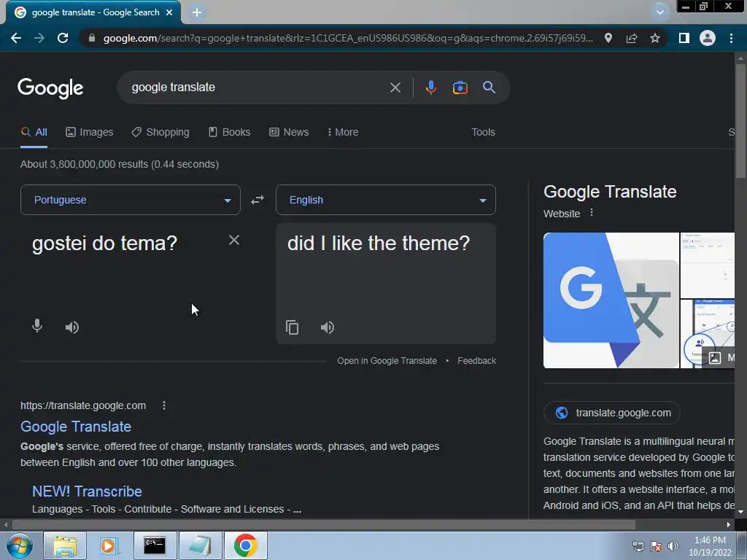Listen to English translation audio
747x560 pixels.
328,327
